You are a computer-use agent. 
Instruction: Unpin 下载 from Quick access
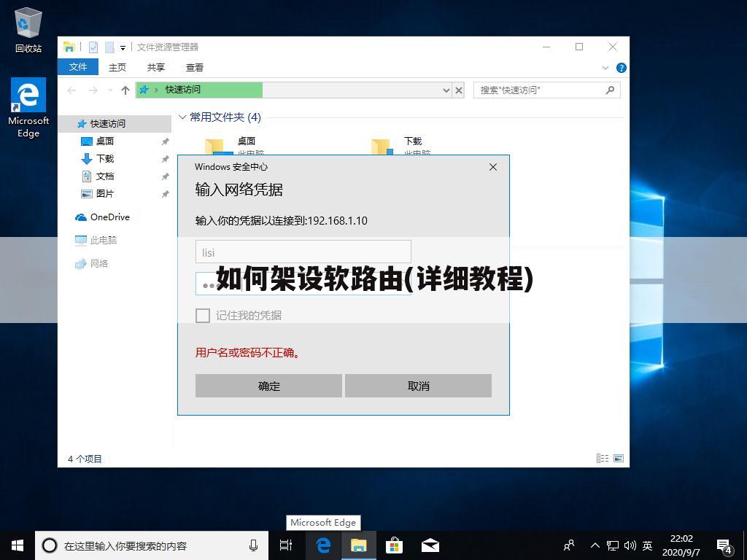tap(165, 158)
